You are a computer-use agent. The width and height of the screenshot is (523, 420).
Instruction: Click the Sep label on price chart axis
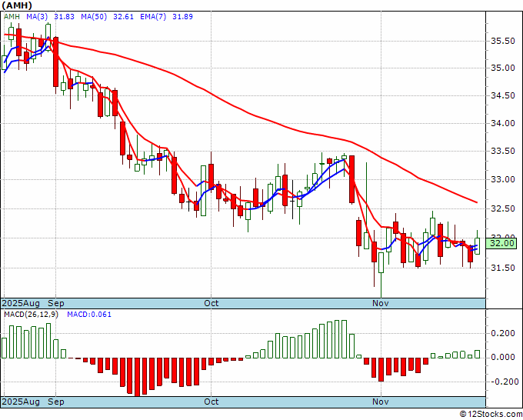pyautogui.click(x=56, y=303)
